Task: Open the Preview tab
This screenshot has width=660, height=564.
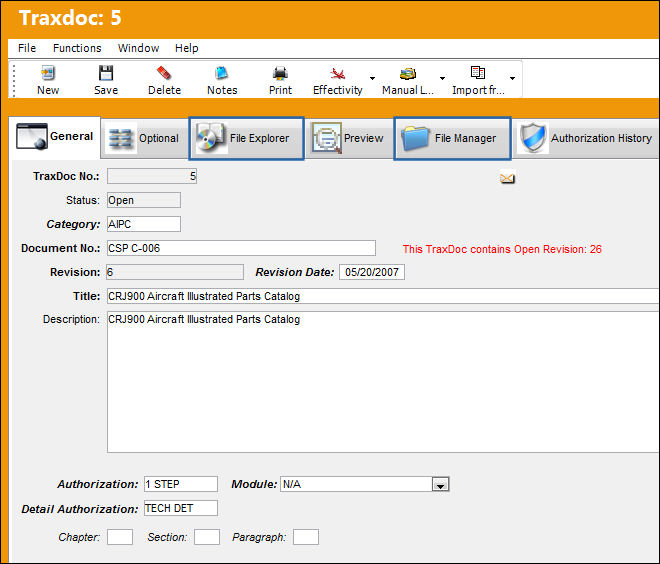Action: coord(349,138)
